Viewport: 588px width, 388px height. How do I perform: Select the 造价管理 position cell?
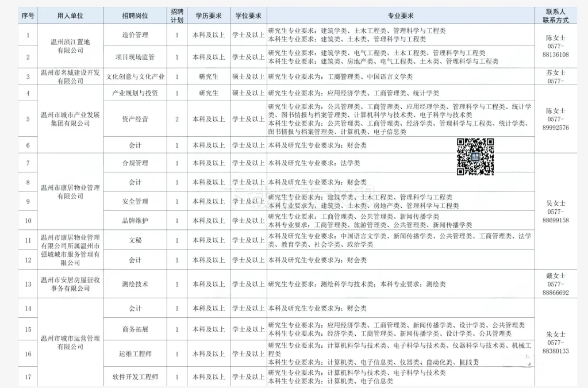pos(134,34)
